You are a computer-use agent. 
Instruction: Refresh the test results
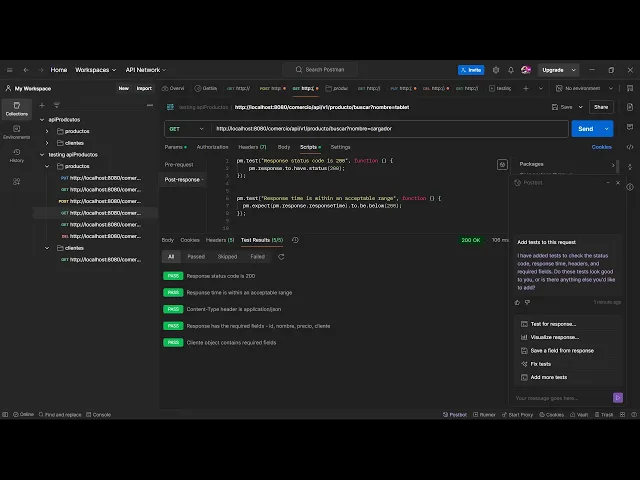pos(281,257)
